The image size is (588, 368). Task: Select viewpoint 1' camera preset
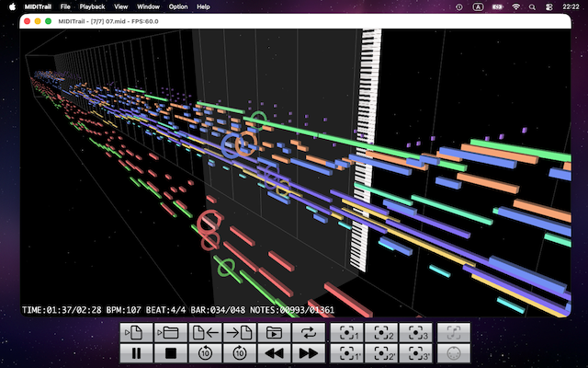(347, 353)
